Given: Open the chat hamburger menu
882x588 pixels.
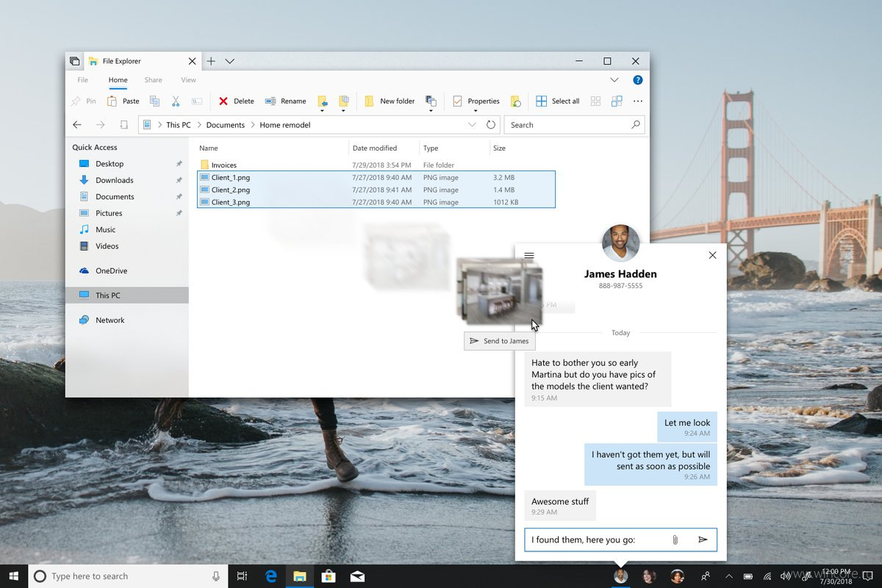Looking at the screenshot, I should tap(529, 256).
